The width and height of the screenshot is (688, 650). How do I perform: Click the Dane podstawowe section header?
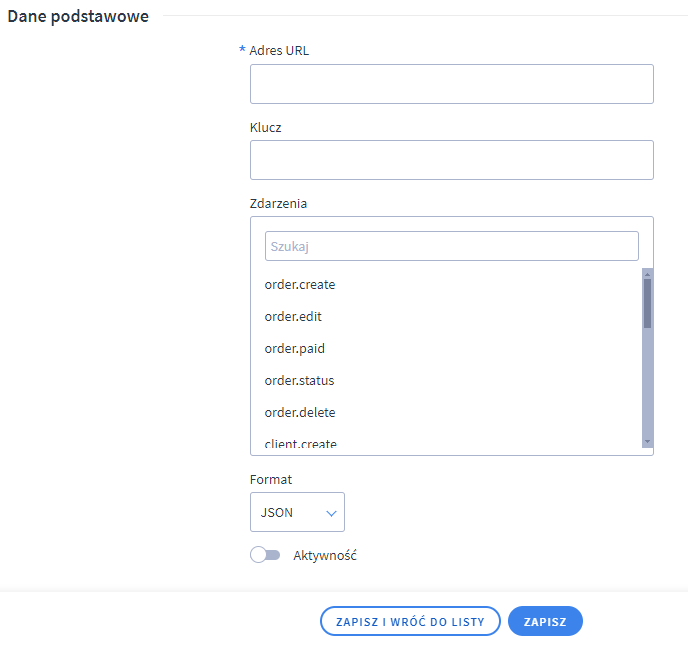pyautogui.click(x=78, y=16)
